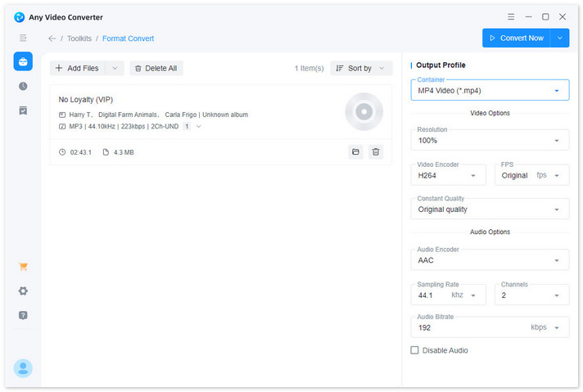Expand the Convert Now options arrow
Image resolution: width=583 pixels, height=392 pixels.
point(559,38)
